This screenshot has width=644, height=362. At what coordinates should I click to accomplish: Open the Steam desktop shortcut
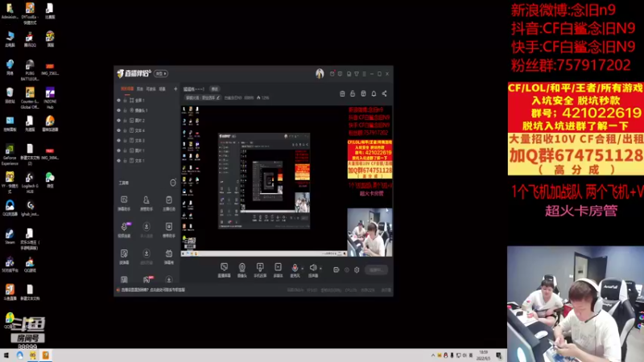tap(10, 237)
